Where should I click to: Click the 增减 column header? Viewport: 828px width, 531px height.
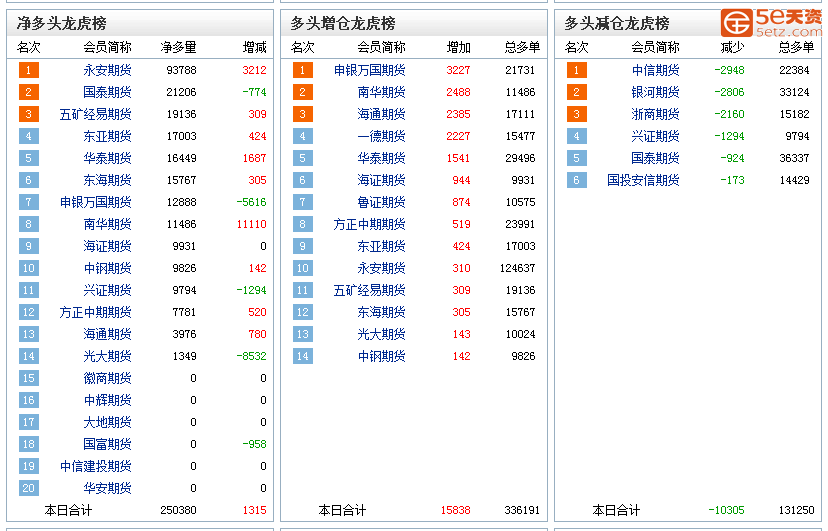tap(255, 48)
